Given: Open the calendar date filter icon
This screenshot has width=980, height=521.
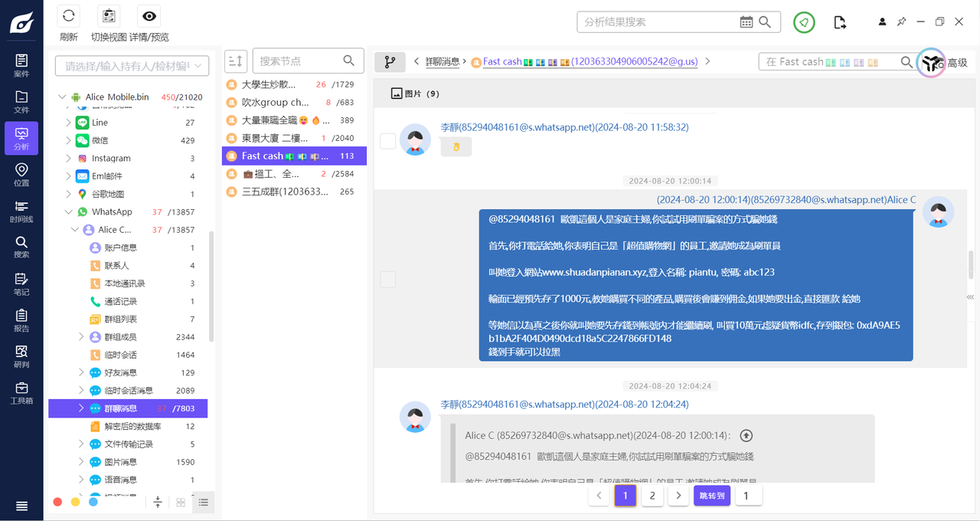Looking at the screenshot, I should pyautogui.click(x=746, y=22).
